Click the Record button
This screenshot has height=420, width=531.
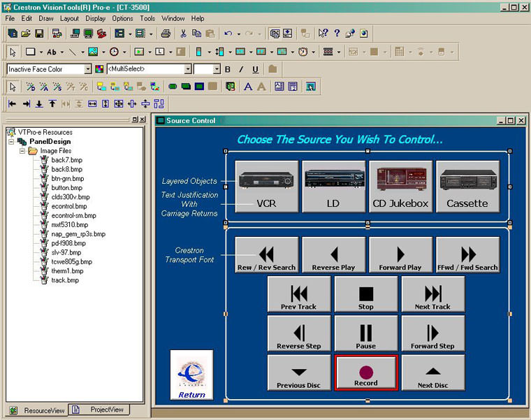(366, 372)
